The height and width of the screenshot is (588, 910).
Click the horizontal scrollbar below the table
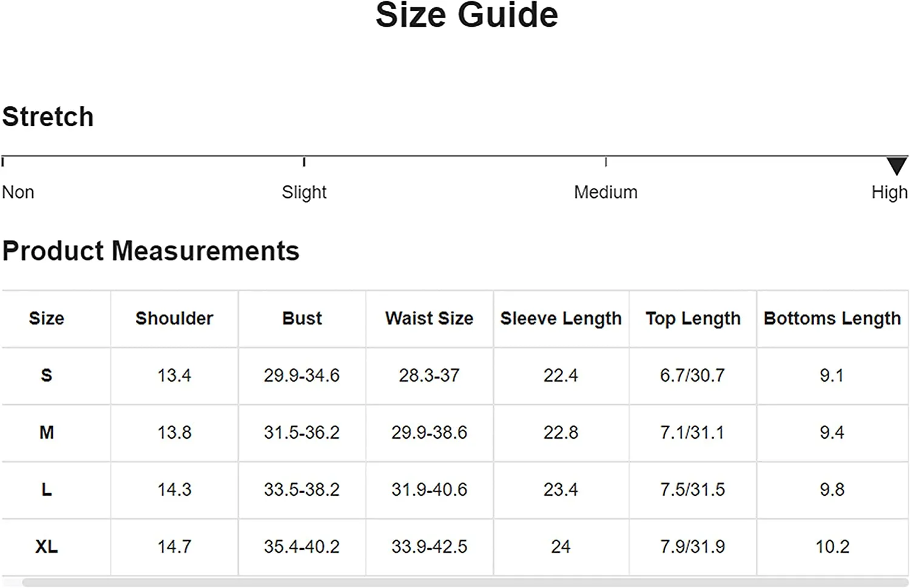pyautogui.click(x=465, y=583)
